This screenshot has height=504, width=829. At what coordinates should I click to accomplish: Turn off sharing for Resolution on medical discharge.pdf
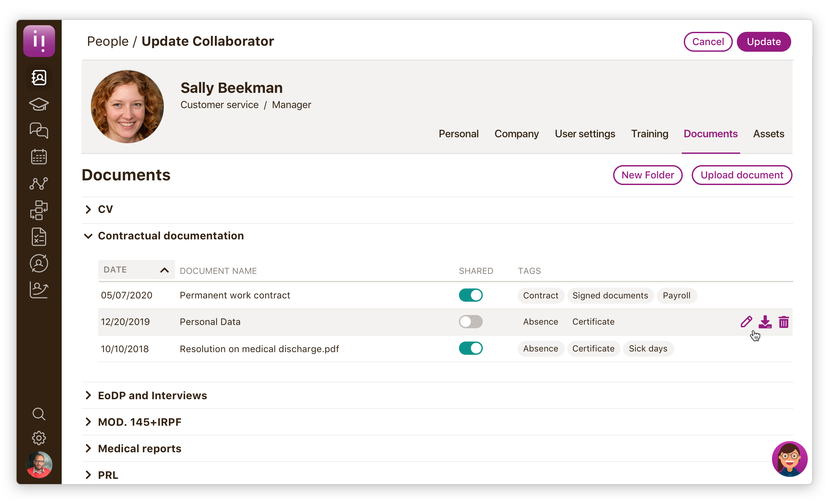click(470, 348)
